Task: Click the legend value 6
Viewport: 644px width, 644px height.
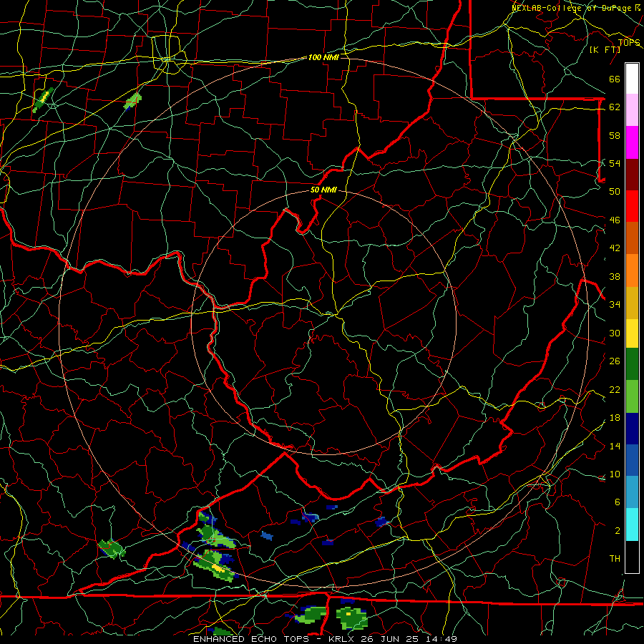Action: pyautogui.click(x=617, y=502)
